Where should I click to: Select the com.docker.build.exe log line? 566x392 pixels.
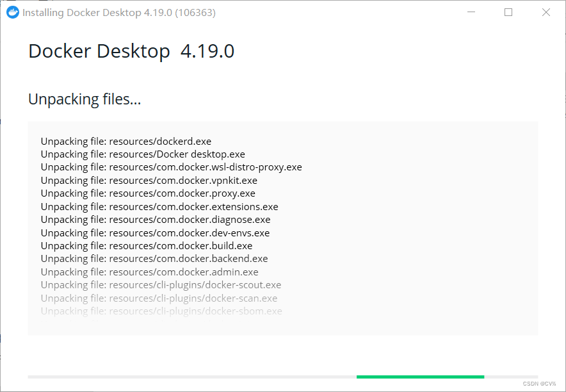[147, 246]
